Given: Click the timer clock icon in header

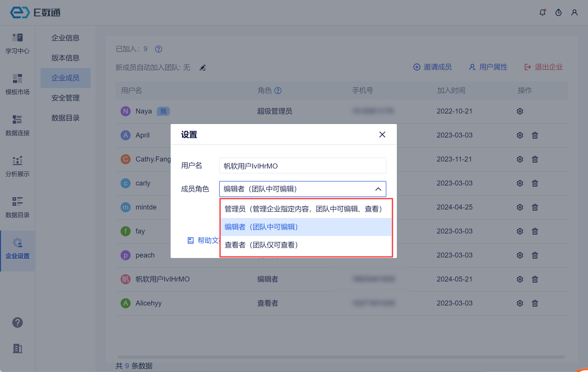Looking at the screenshot, I should [558, 12].
